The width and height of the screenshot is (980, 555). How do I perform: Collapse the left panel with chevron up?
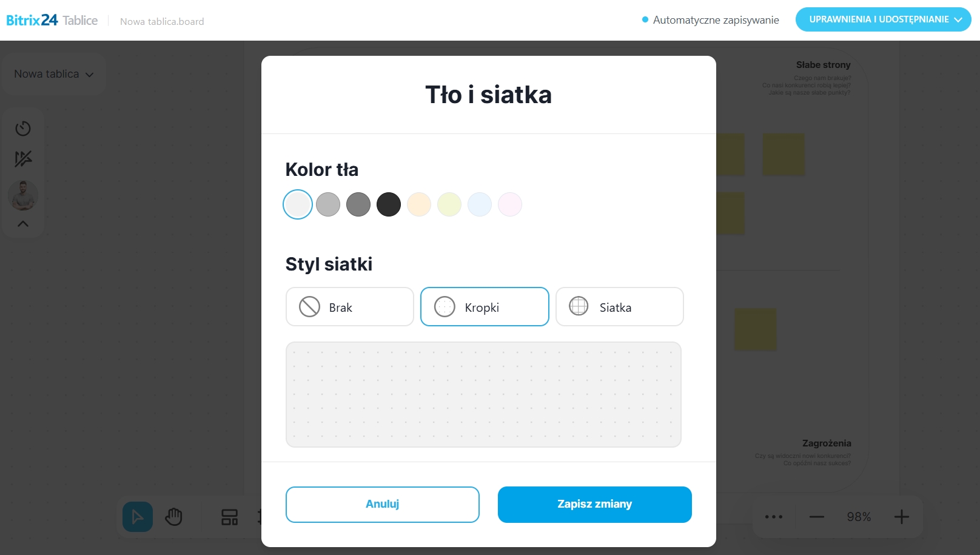23,224
